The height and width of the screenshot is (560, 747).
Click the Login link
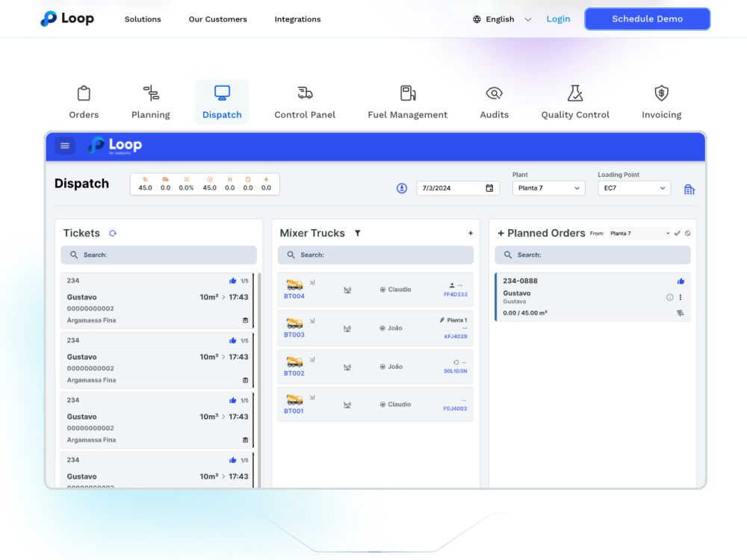point(558,19)
